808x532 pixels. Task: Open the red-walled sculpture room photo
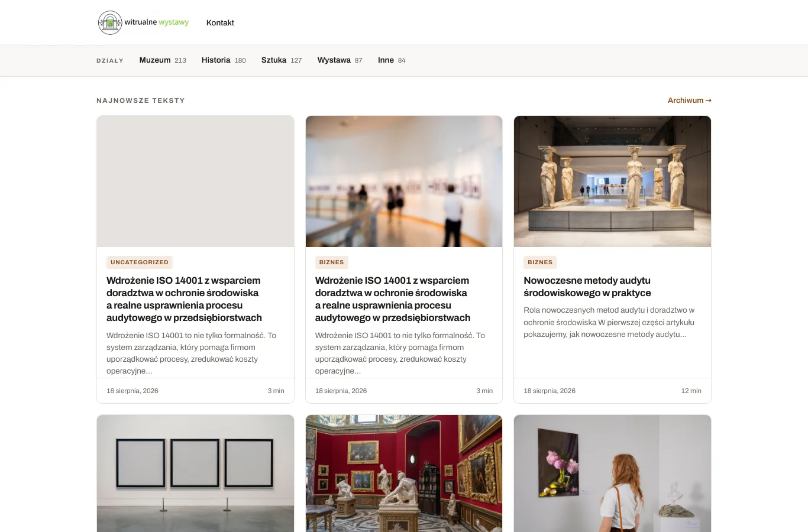tap(404, 473)
